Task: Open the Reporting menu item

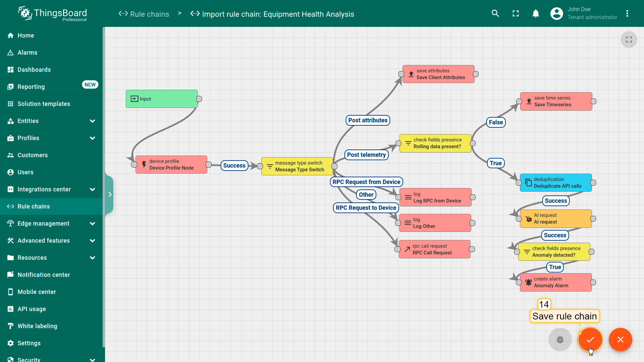Action: coord(51,87)
